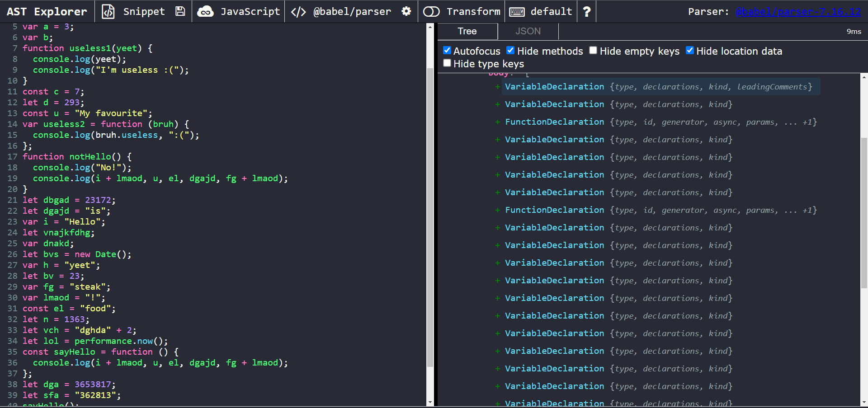This screenshot has height=408, width=868.
Task: Enable the Hide empty keys checkbox
Action: coord(593,51)
